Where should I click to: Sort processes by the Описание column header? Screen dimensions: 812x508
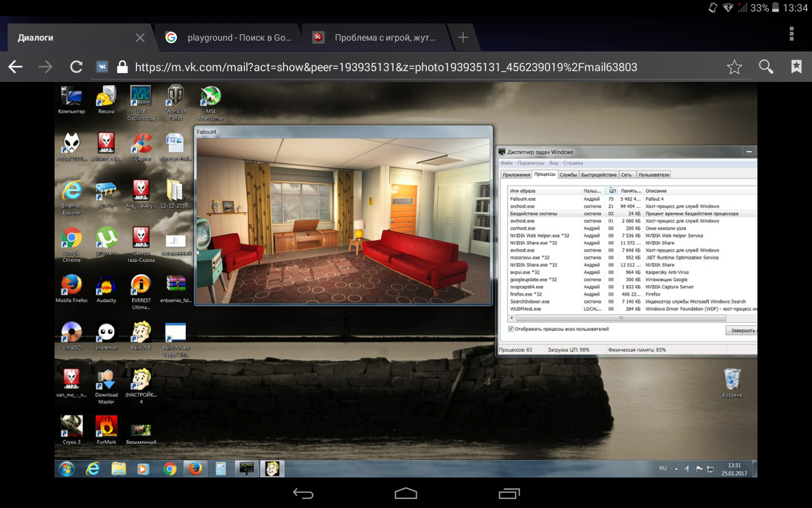tap(700, 190)
